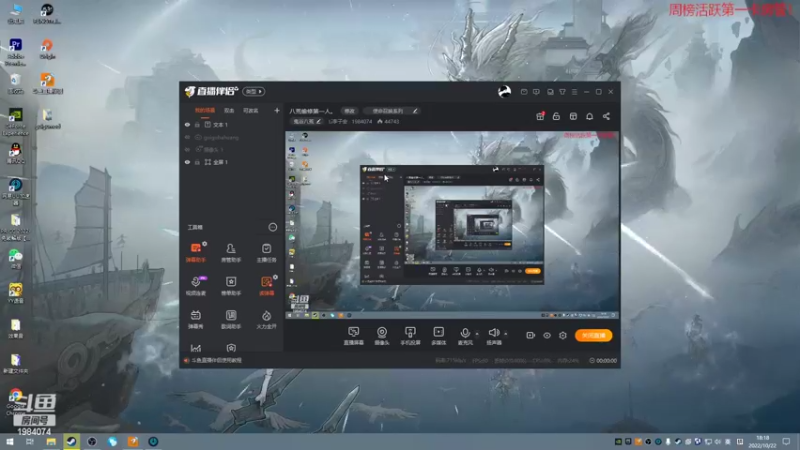The image size is (800, 450).
Task: Open the shield-star tool in toolbox
Action: [231, 348]
